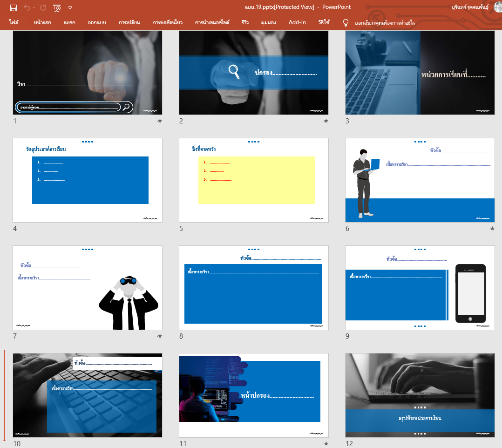Click the user account avatar picture
Screen dimensions: 502x448
497,7
